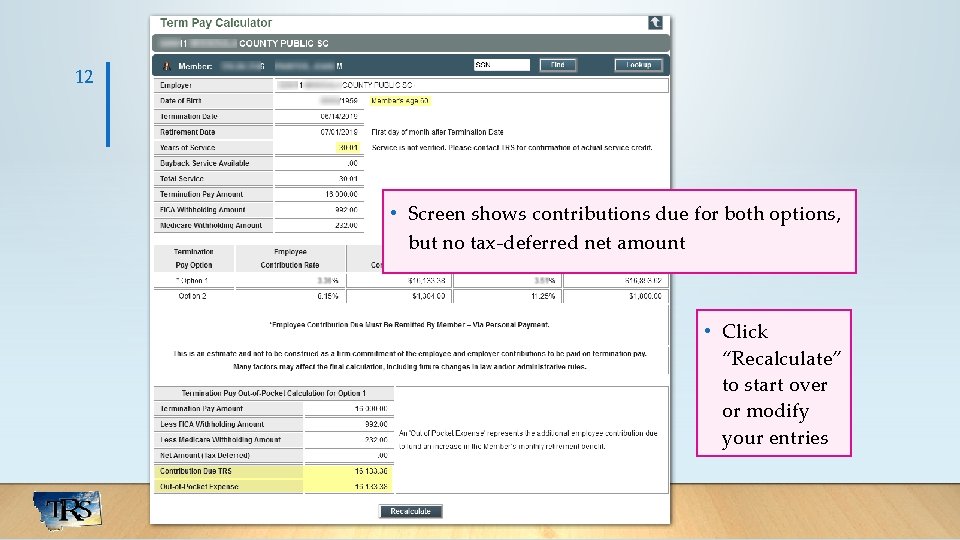Click the highlighted Years of Service value
The height and width of the screenshot is (540, 960).
[x=348, y=148]
